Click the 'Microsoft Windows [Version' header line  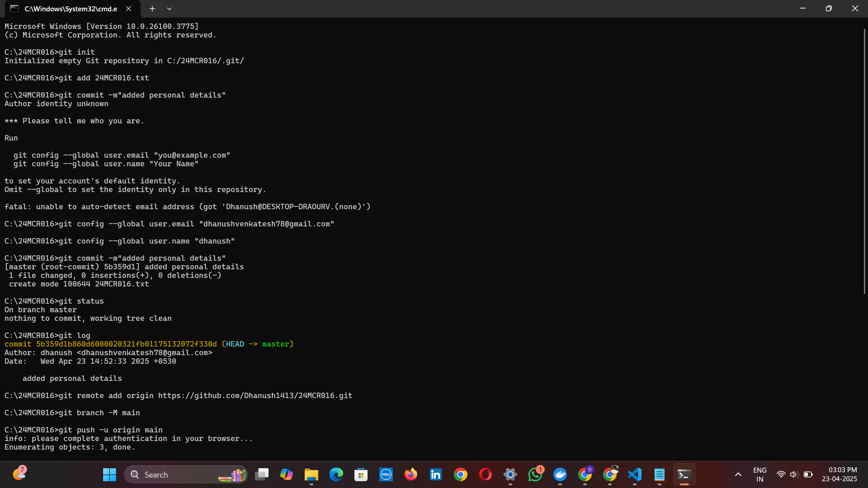point(102,27)
